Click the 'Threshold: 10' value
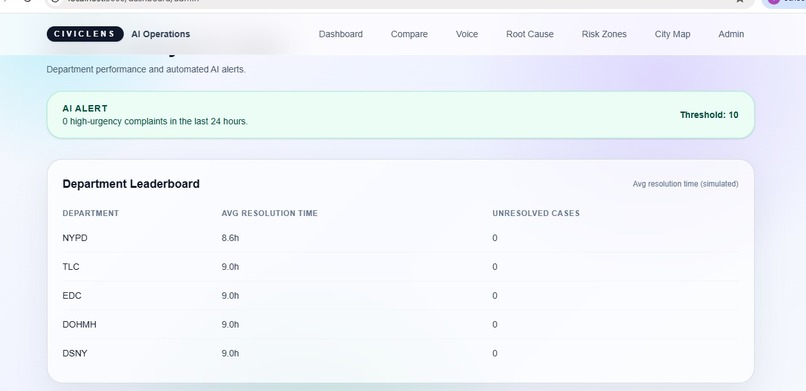This screenshot has width=806, height=391. point(709,115)
